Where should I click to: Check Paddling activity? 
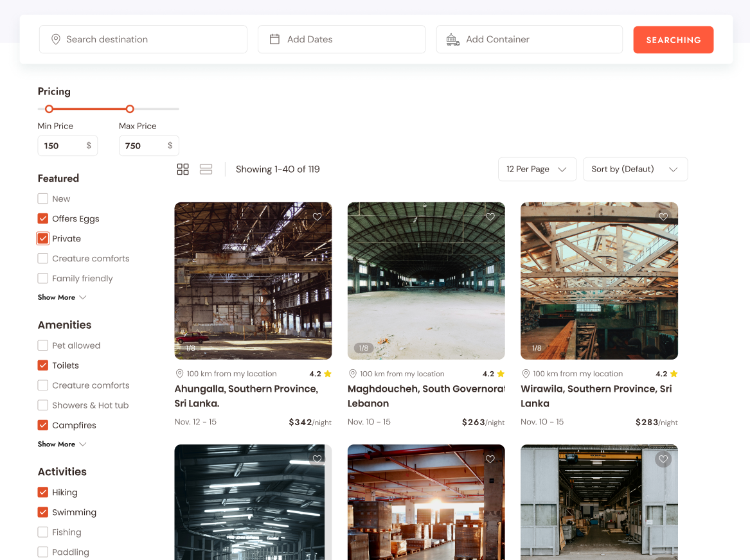[43, 552]
